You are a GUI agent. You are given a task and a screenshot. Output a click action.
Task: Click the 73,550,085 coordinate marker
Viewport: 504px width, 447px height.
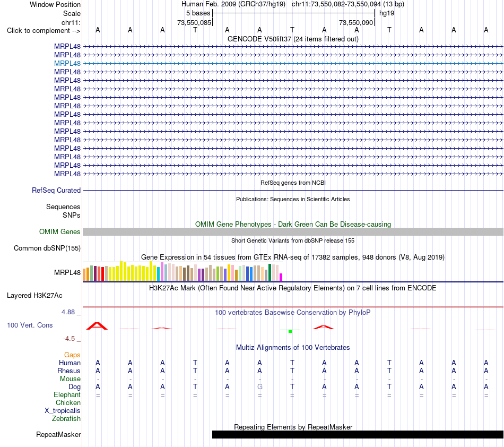tap(194, 22)
